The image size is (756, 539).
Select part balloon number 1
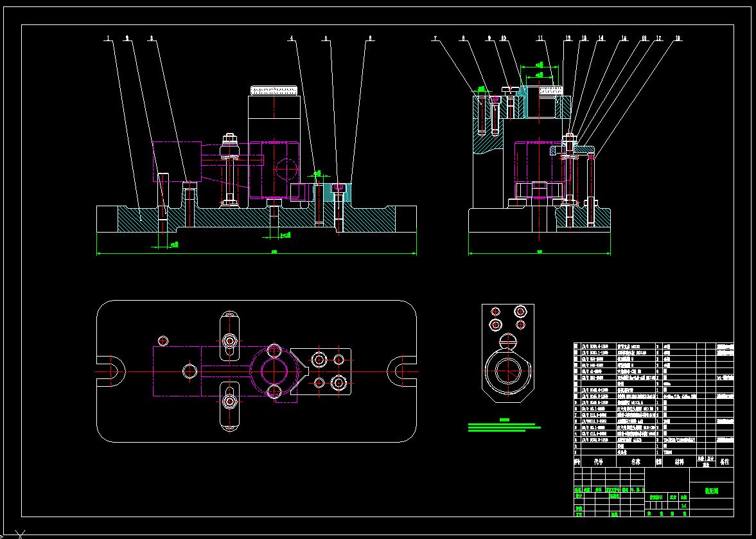[109, 38]
